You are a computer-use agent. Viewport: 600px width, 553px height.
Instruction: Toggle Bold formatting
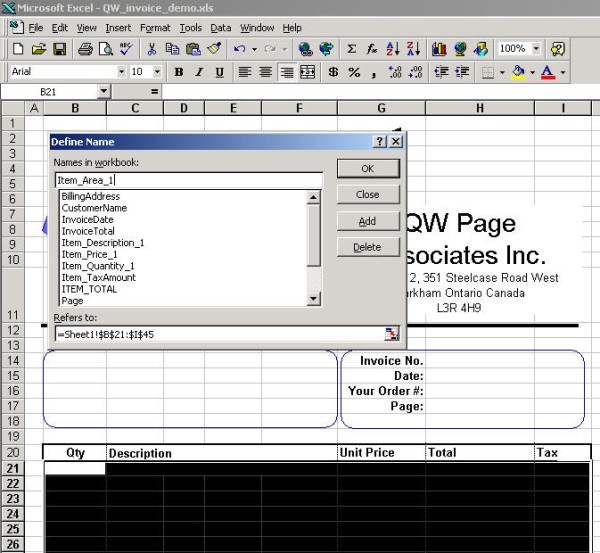click(179, 72)
